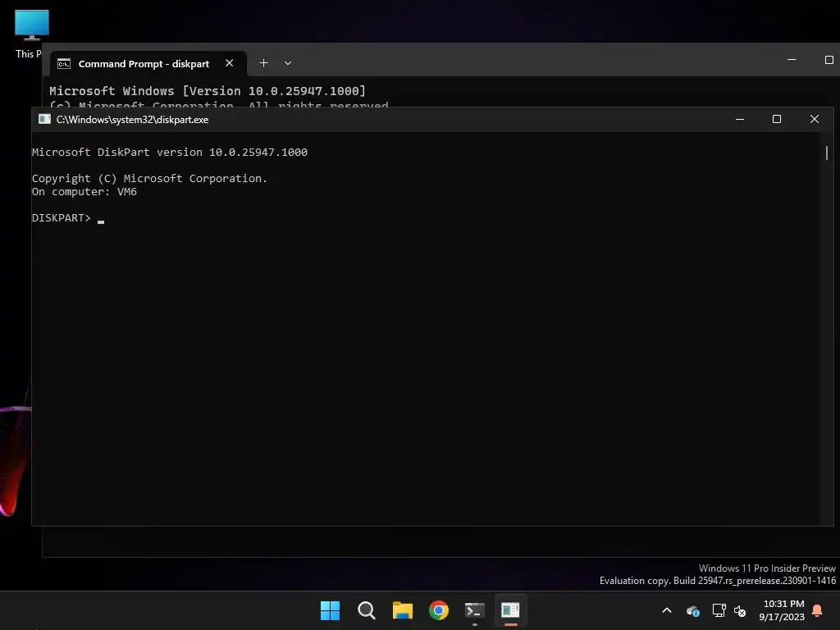Click the 'Microsoft DiskPart version 10.0.25947.1000' line
840x630 pixels.
point(170,152)
